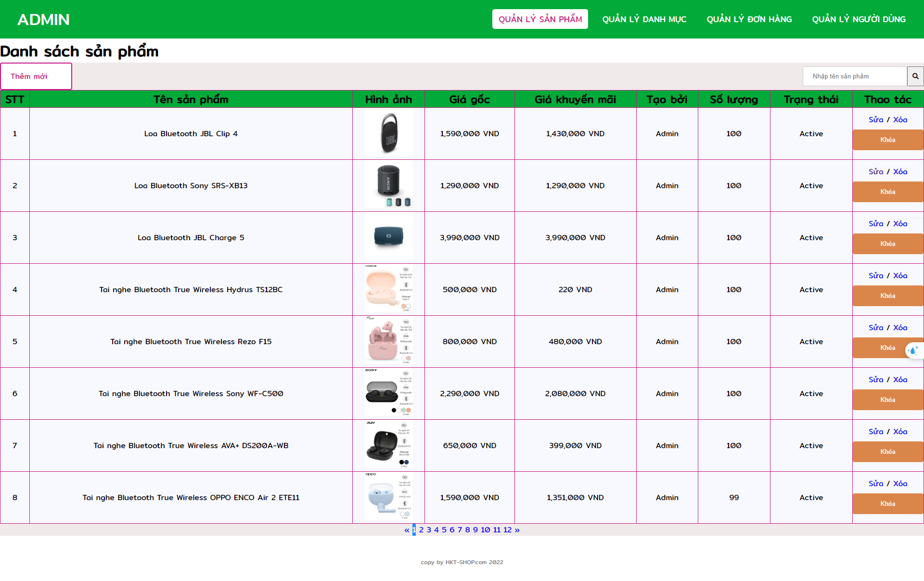Focus the product name search field
This screenshot has width=924, height=581.
(x=855, y=76)
